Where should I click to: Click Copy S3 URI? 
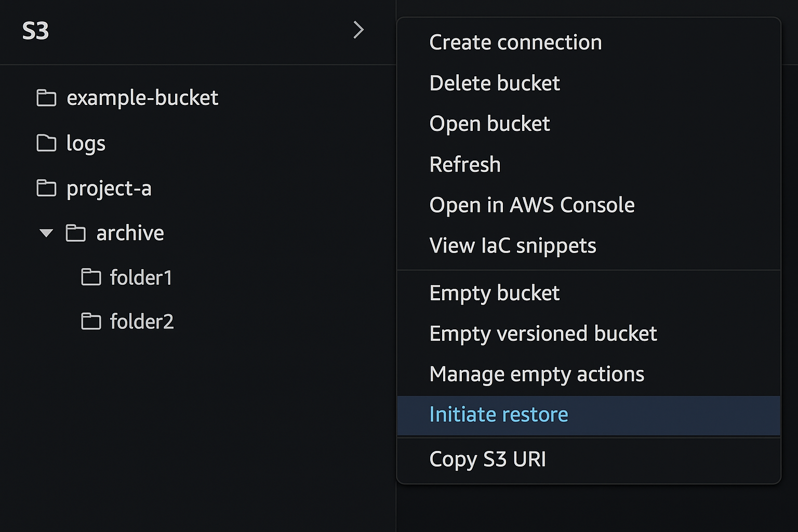tap(487, 459)
